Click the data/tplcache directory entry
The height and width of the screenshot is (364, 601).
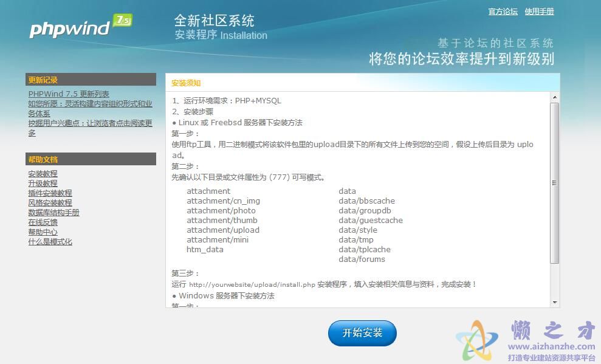pos(365,249)
